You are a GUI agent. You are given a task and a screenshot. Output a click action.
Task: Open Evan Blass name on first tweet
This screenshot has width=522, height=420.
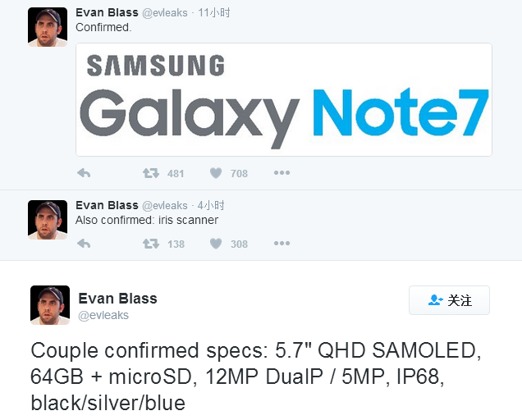107,12
